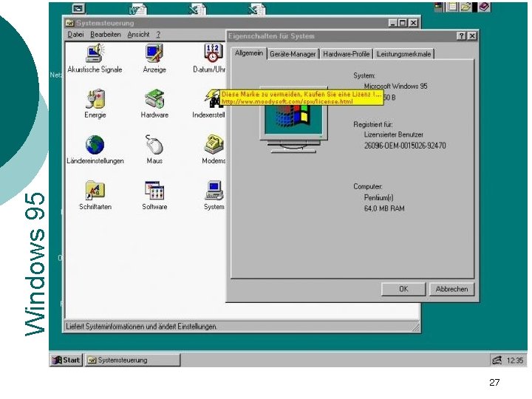Close the Eigenschaften für System dialog
The height and width of the screenshot is (399, 532).
pos(472,36)
